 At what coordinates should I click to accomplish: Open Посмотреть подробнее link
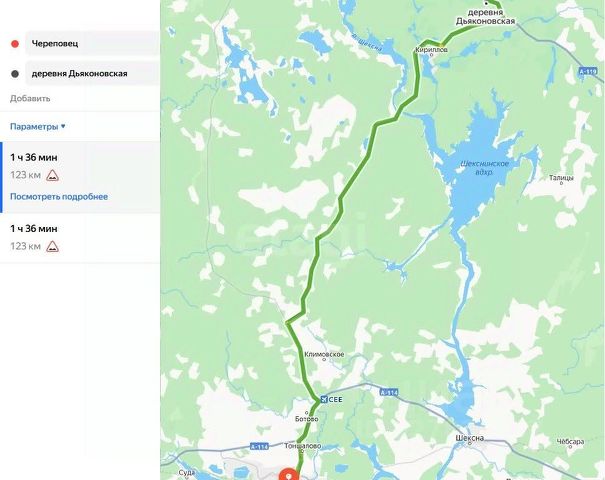[59, 197]
